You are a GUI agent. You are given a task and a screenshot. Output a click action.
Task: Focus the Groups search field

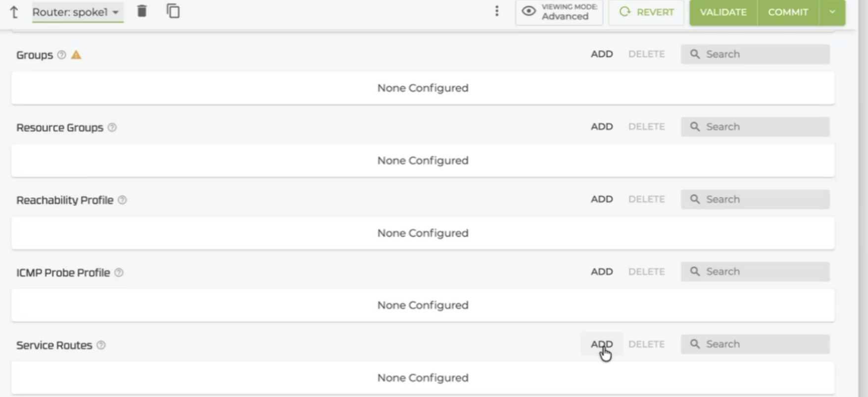(x=755, y=54)
